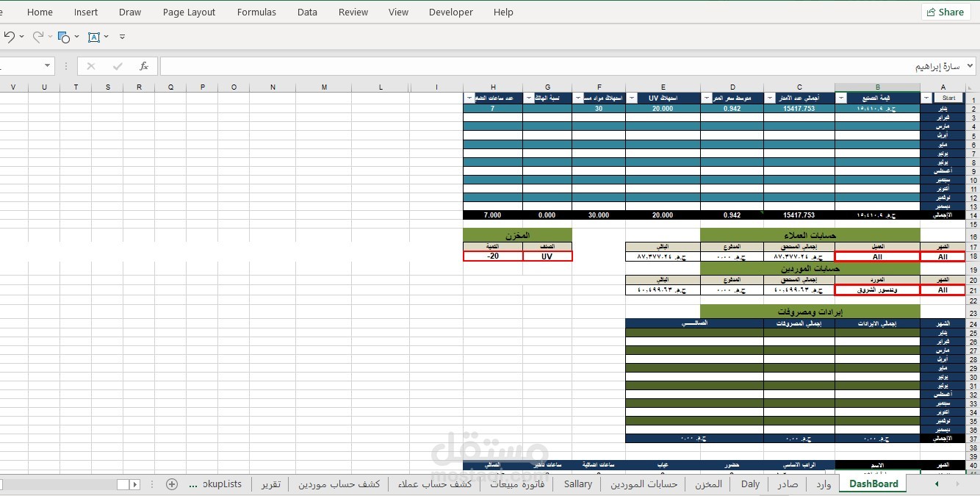The height and width of the screenshot is (496, 980).
Task: Open filter dropdown beside Start button
Action: [x=926, y=98]
